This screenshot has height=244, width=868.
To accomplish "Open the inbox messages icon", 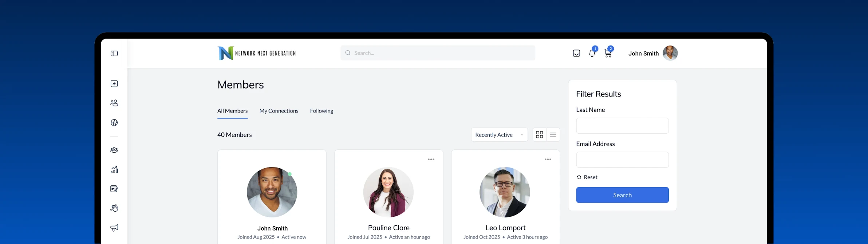I will pyautogui.click(x=576, y=54).
